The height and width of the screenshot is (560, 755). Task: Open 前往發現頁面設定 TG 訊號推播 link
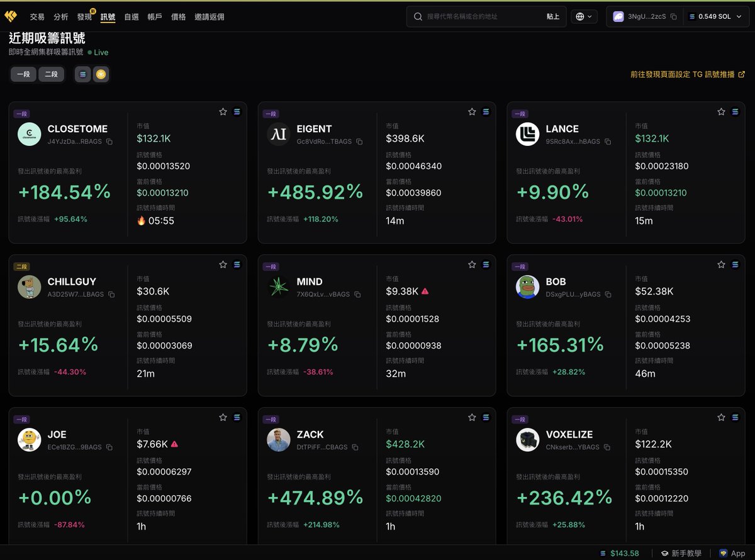pos(688,74)
